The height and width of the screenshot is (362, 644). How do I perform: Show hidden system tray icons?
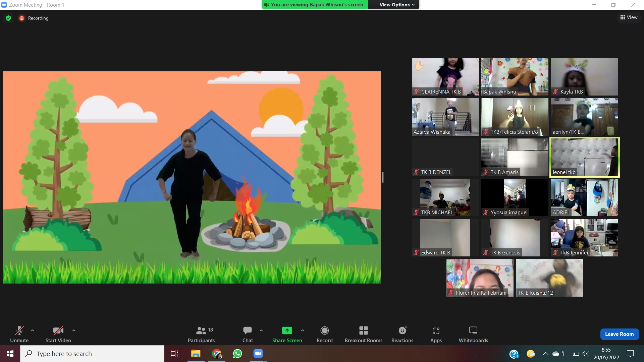tap(545, 354)
